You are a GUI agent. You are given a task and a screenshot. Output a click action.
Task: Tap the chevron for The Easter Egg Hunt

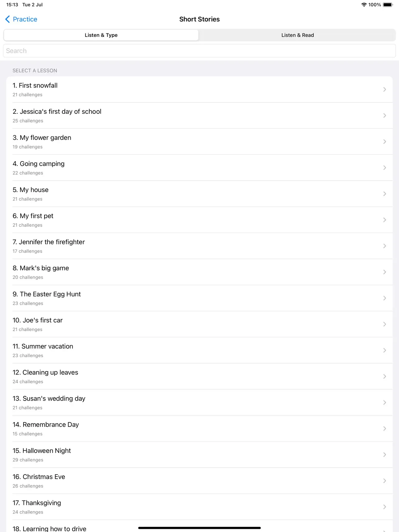coord(384,298)
